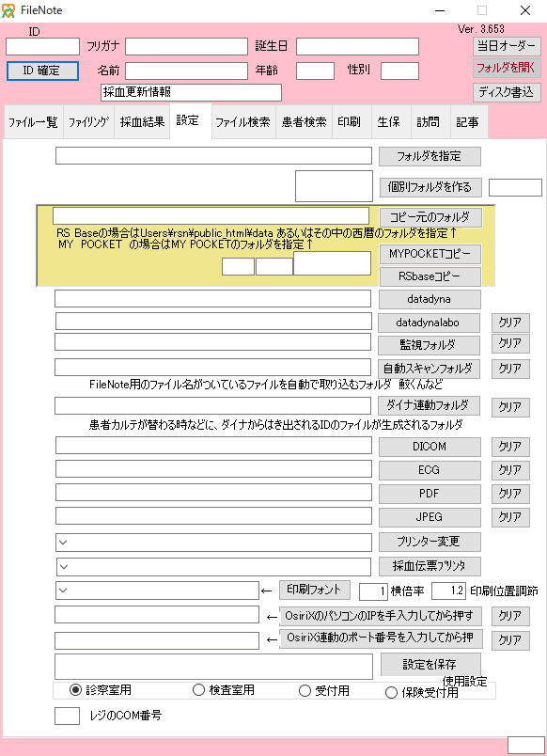Click the 設定を保存 button
This screenshot has height=756, width=547.
(430, 665)
